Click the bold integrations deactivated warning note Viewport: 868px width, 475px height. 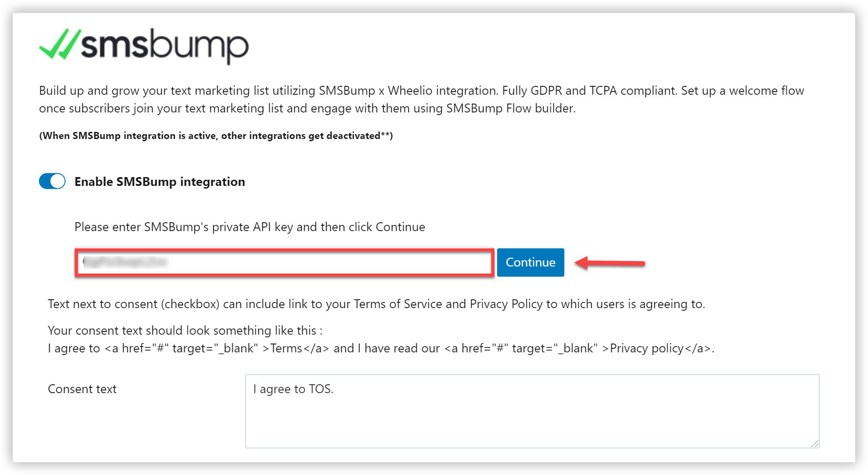[216, 135]
